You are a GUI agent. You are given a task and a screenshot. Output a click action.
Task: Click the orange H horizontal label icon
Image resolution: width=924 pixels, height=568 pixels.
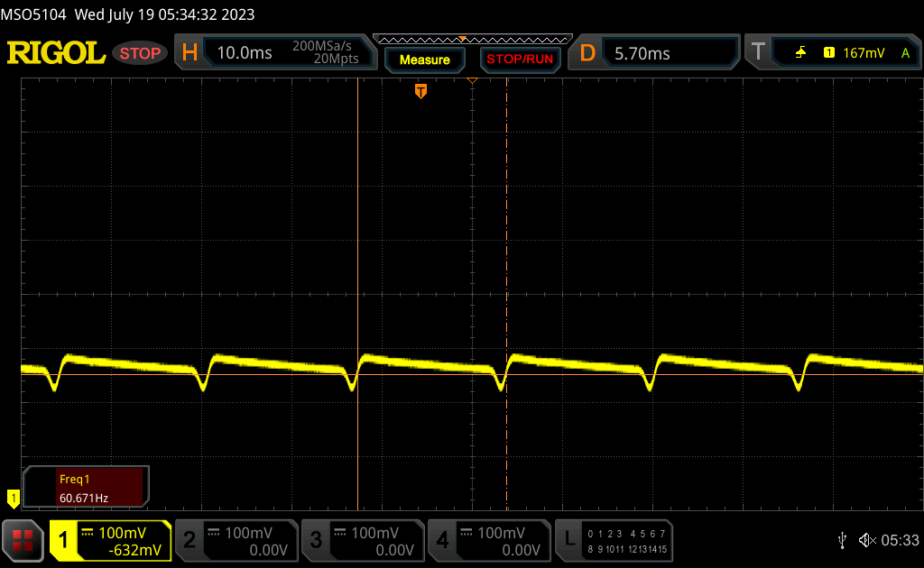click(189, 53)
